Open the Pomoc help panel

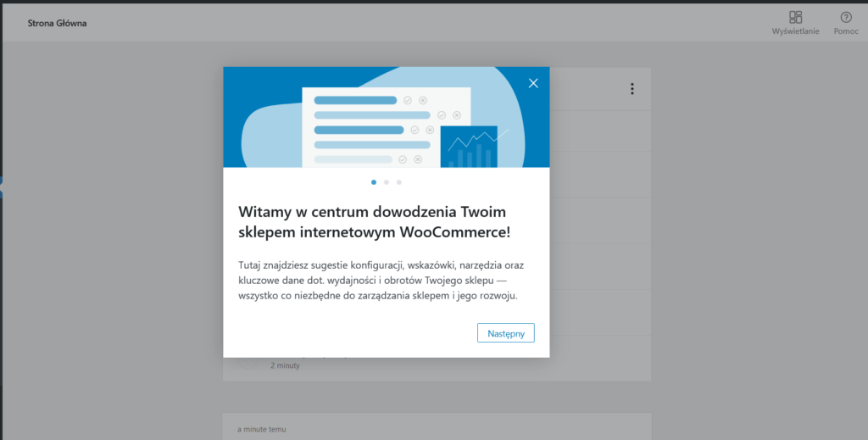pyautogui.click(x=846, y=23)
